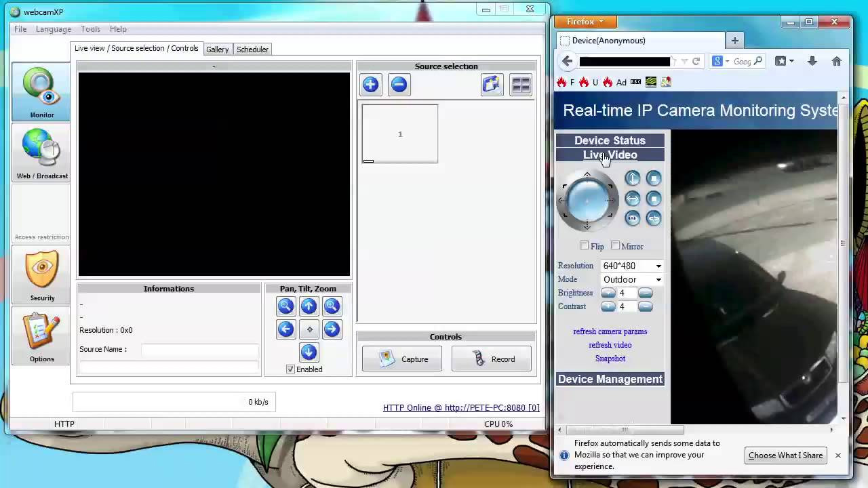Click the blue minus remove source icon
The width and height of the screenshot is (868, 488).
coord(399,84)
